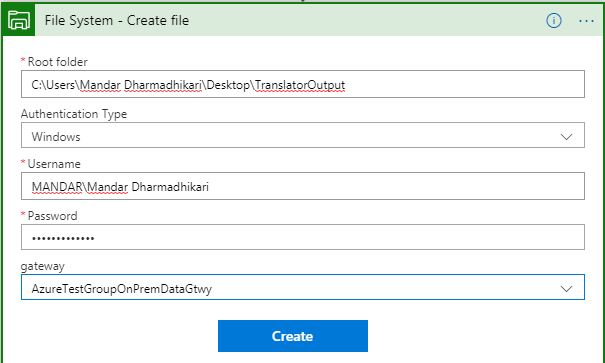605x363 pixels.
Task: Click the Password field label
Action: tap(52, 216)
